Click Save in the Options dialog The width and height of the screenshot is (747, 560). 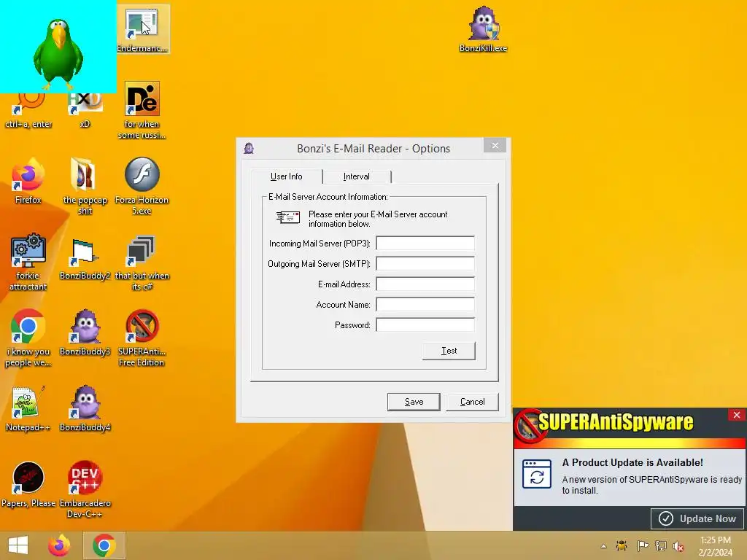click(x=414, y=402)
